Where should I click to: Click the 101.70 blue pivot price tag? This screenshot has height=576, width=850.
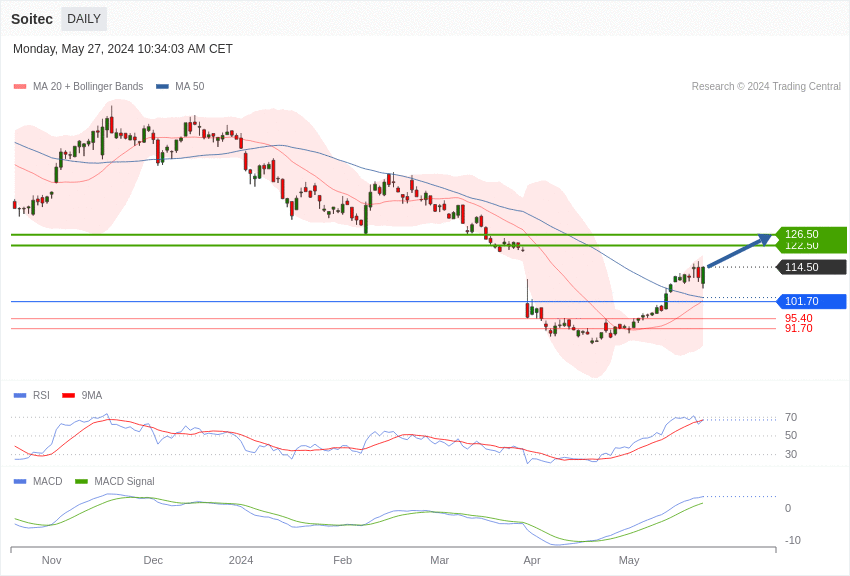[810, 301]
